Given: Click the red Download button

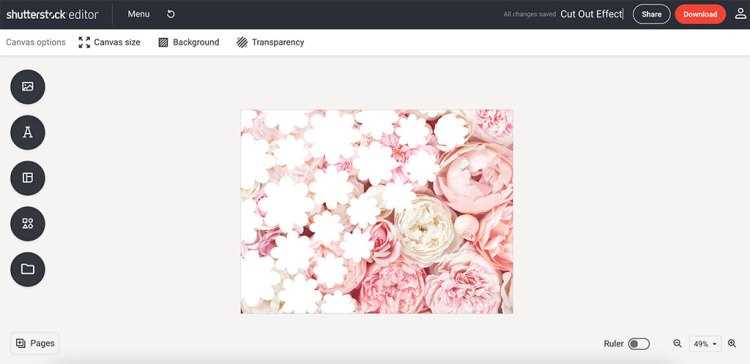Looking at the screenshot, I should (700, 14).
